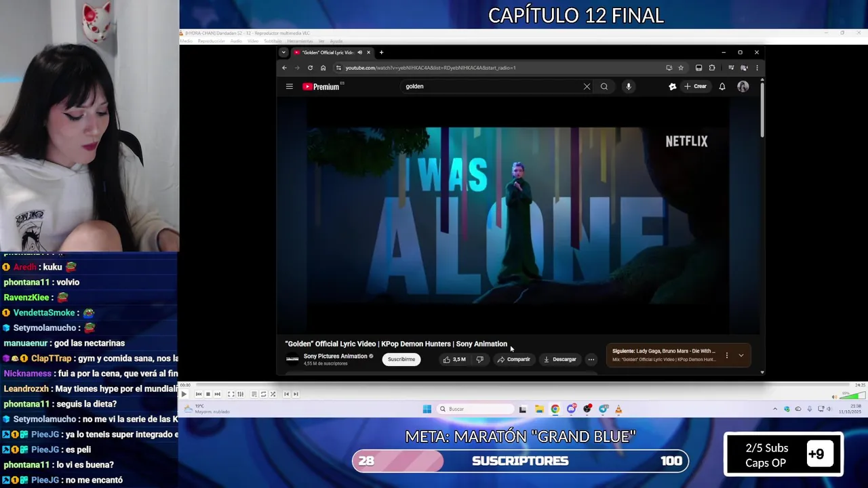Viewport: 868px width, 488px height.
Task: Reload the YouTube page
Action: coord(310,68)
